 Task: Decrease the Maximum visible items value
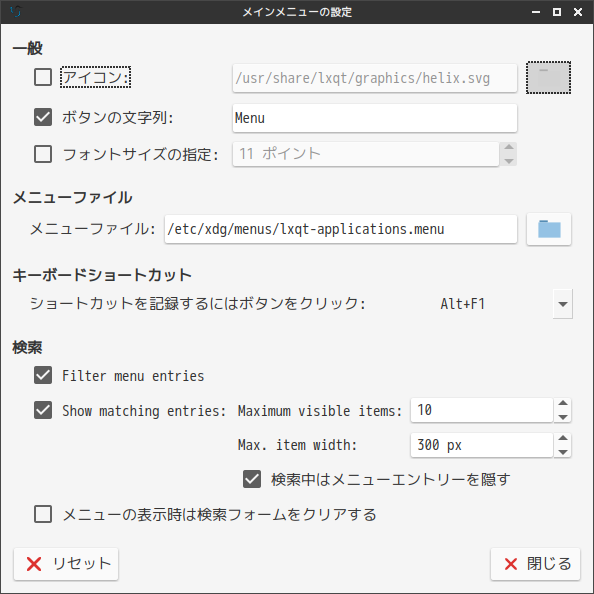tap(563, 417)
